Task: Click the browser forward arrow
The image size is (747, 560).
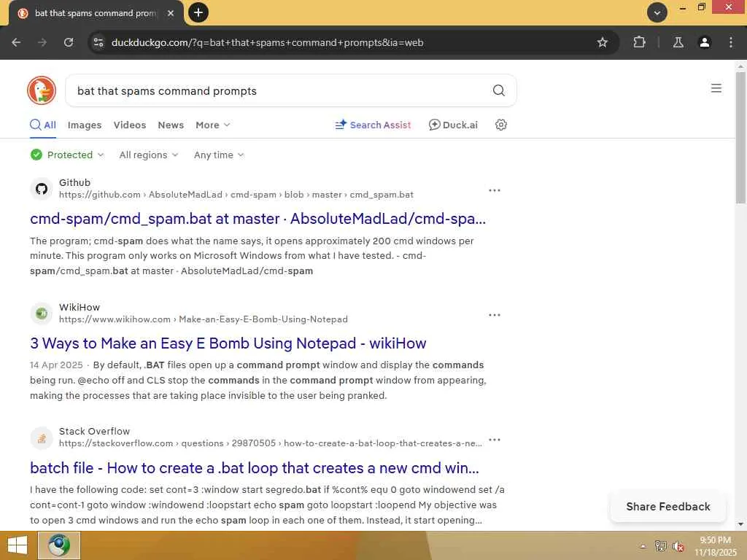Action: point(42,42)
